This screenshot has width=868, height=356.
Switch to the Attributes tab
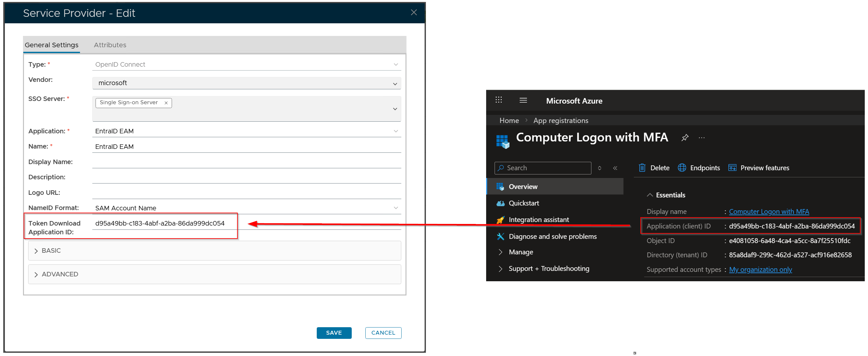[110, 45]
